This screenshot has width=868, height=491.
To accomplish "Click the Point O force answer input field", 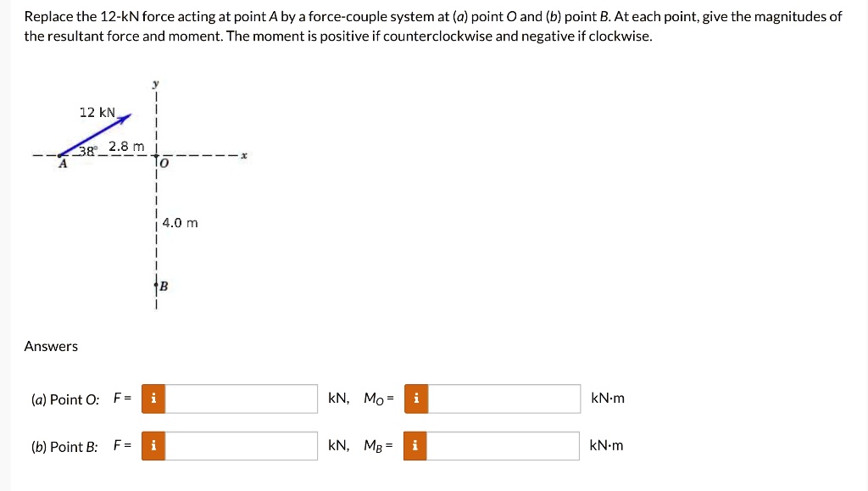I will [x=242, y=398].
